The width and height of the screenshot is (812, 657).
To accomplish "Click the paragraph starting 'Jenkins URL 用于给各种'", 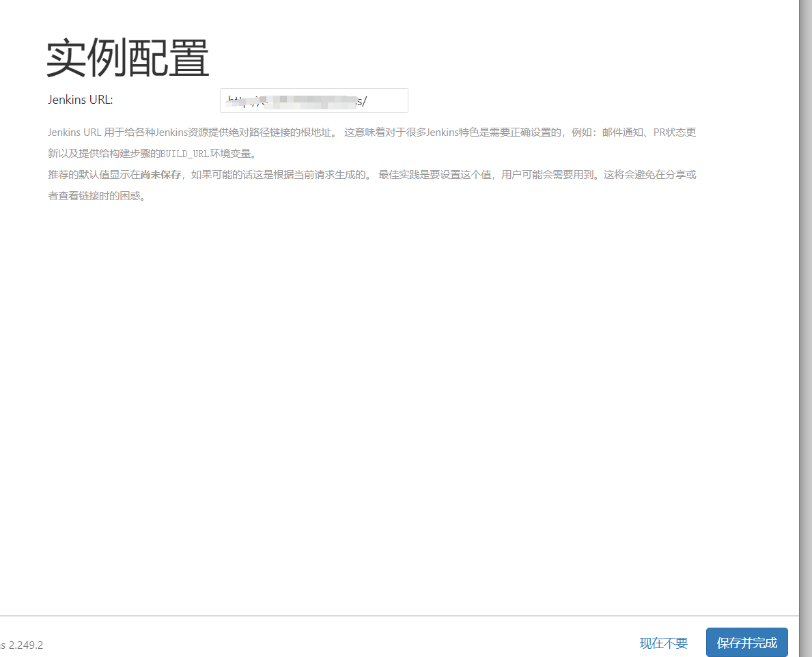I will (x=372, y=143).
